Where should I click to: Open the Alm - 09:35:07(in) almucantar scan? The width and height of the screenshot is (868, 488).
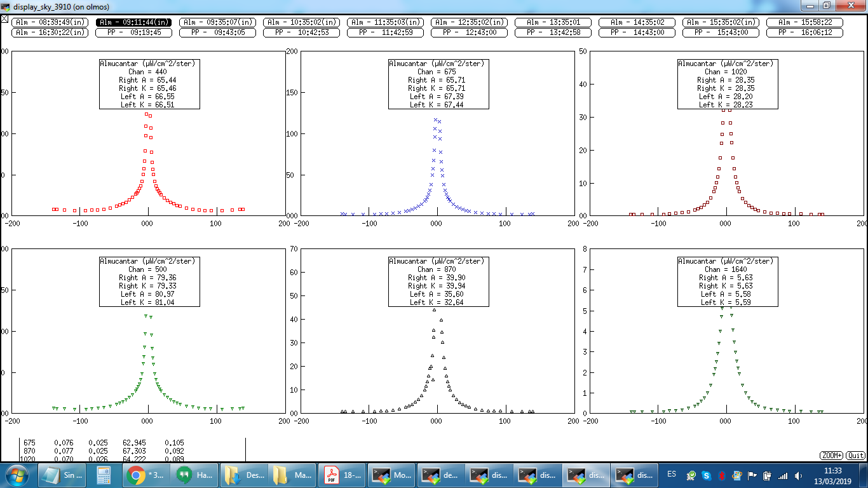click(x=217, y=22)
